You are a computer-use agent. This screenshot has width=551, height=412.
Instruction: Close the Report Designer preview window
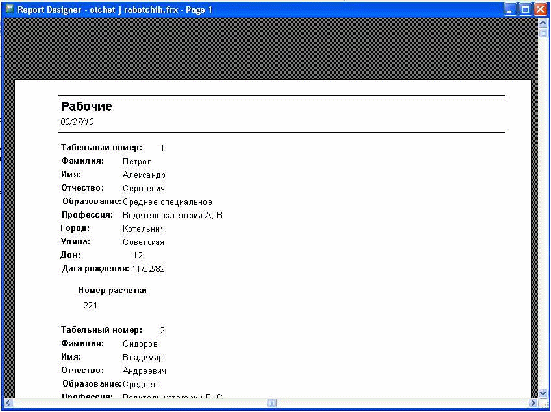[x=540, y=10]
